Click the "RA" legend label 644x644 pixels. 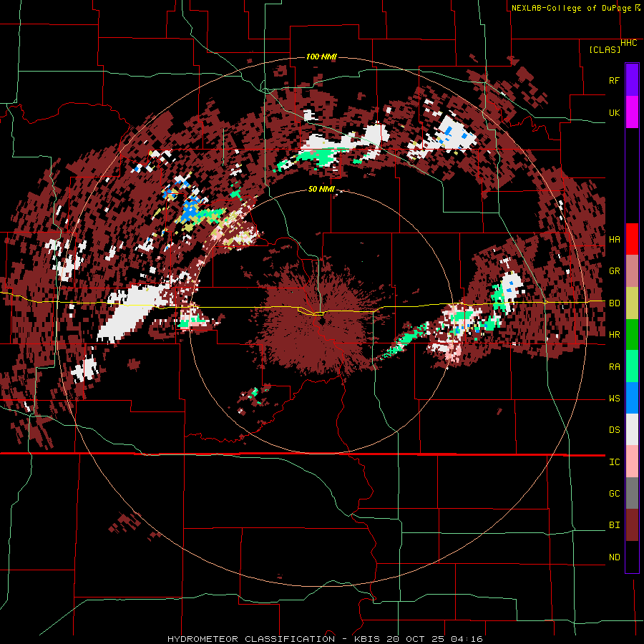coord(615,367)
